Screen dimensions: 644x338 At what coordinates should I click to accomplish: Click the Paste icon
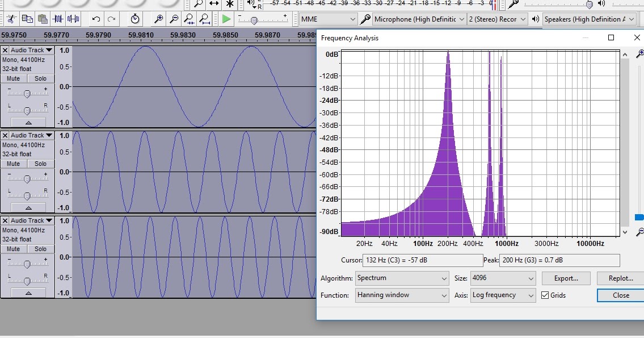tap(43, 19)
